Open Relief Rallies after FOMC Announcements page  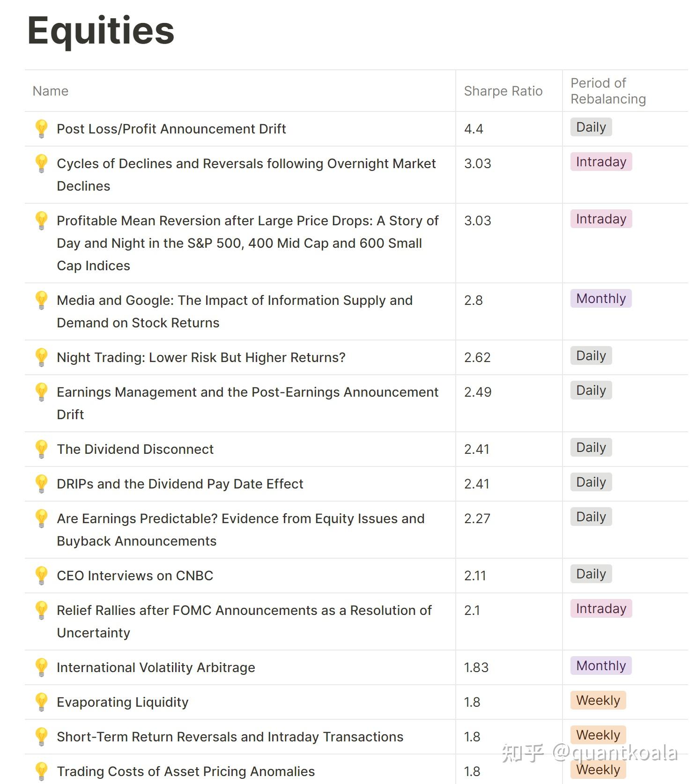pos(244,621)
